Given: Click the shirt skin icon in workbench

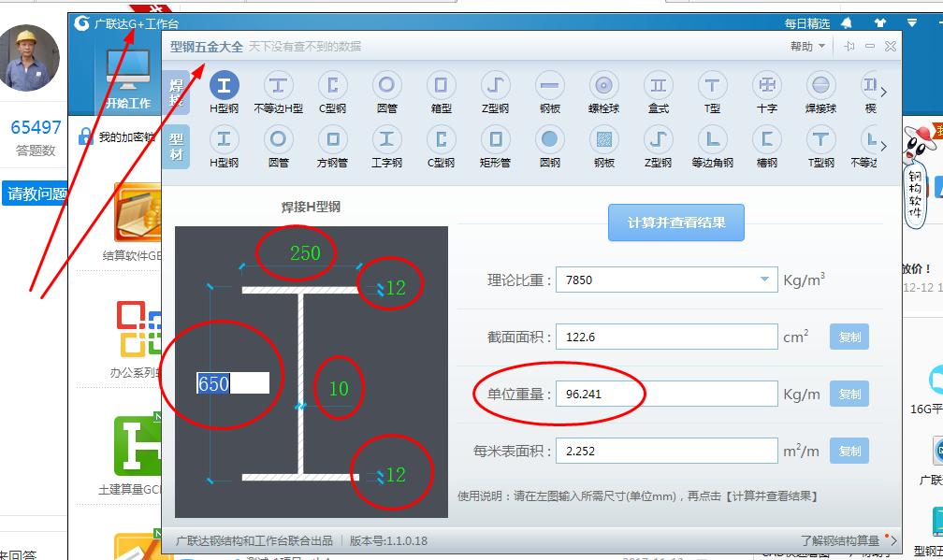Looking at the screenshot, I should [879, 22].
